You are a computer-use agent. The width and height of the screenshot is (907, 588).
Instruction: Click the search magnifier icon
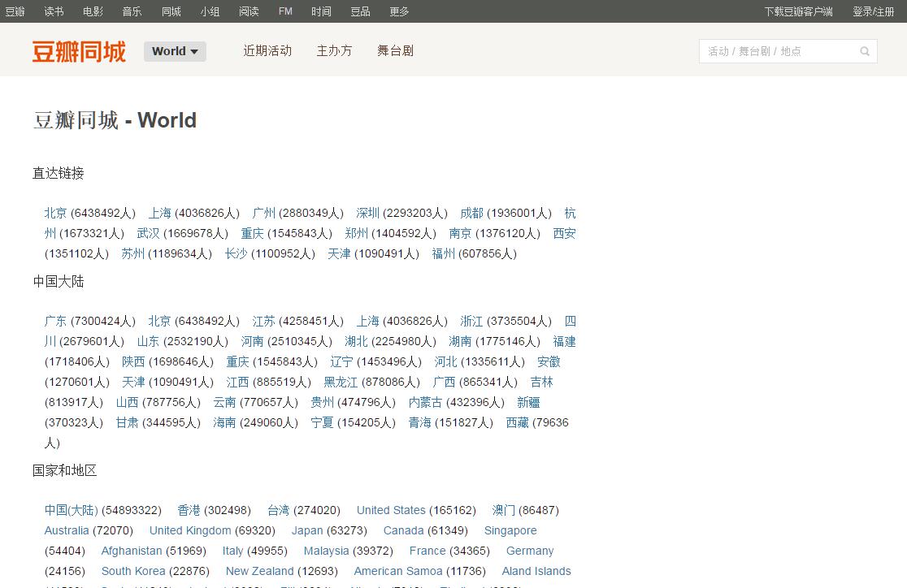(x=865, y=51)
